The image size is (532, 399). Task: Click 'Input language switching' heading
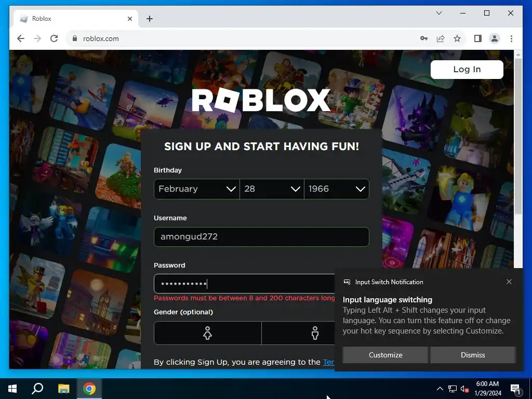[x=388, y=300]
